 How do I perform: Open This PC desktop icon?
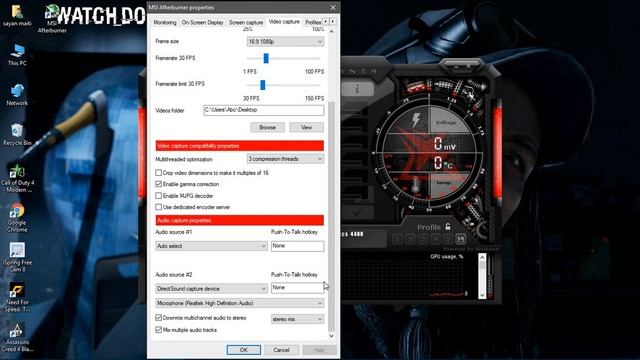[x=17, y=55]
